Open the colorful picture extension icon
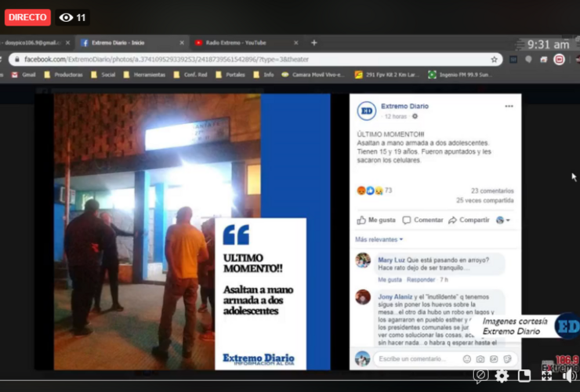 544,60
